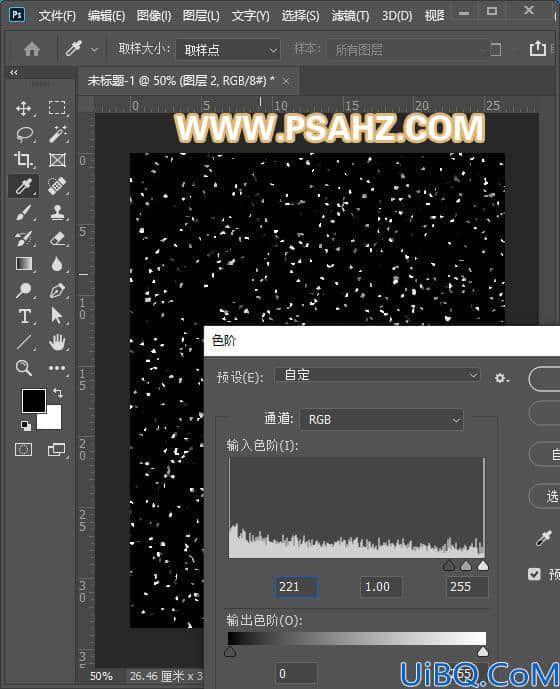Select the Zoom tool

(23, 368)
